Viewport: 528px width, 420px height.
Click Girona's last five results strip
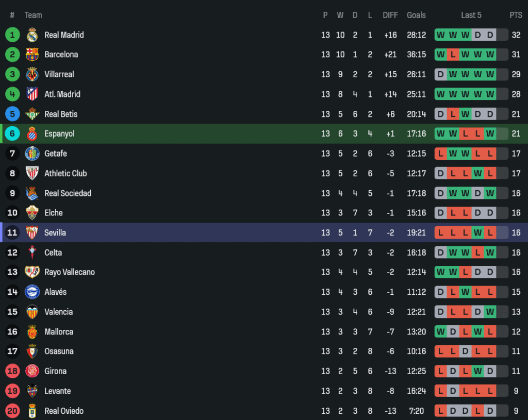click(x=465, y=371)
